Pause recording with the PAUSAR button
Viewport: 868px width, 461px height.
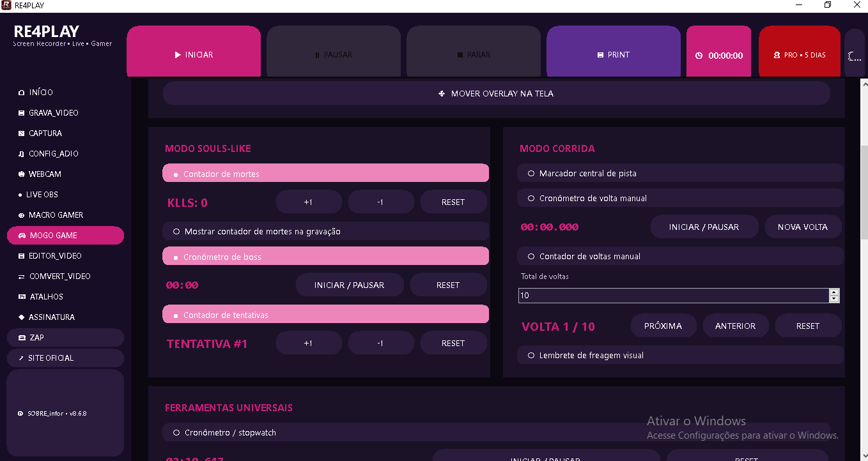[334, 52]
